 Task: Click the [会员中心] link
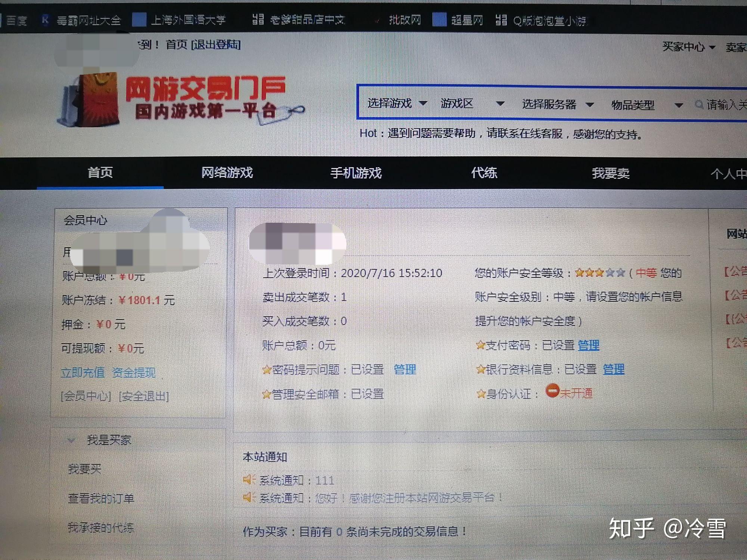pos(86,396)
